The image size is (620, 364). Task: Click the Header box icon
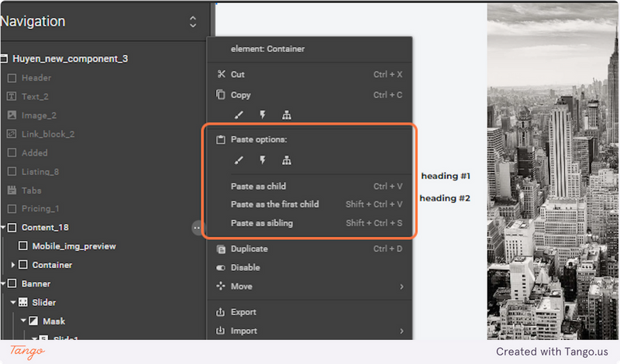pyautogui.click(x=12, y=78)
